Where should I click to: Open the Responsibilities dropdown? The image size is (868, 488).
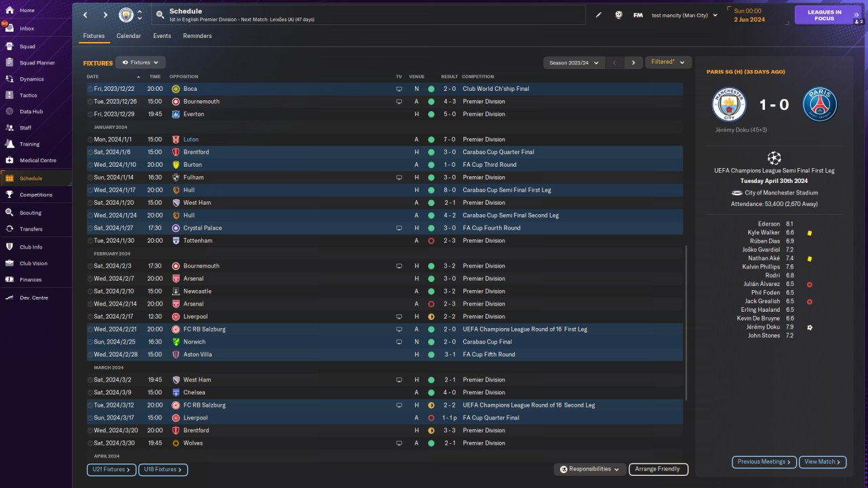[x=590, y=469]
